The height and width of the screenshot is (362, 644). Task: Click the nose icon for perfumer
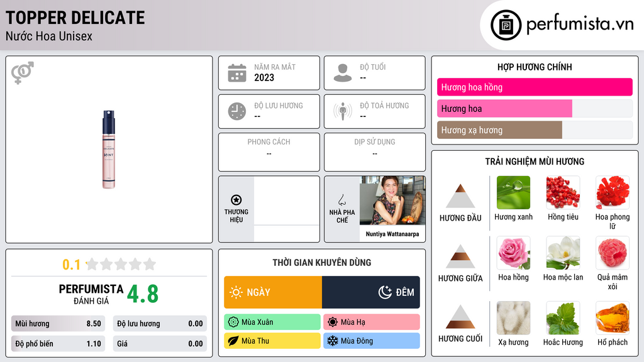pos(341,200)
